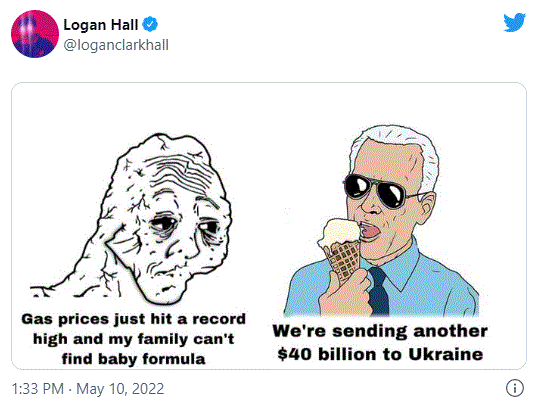
Task: Click the aviator sunglasses in the cartoon
Action: coord(382,191)
